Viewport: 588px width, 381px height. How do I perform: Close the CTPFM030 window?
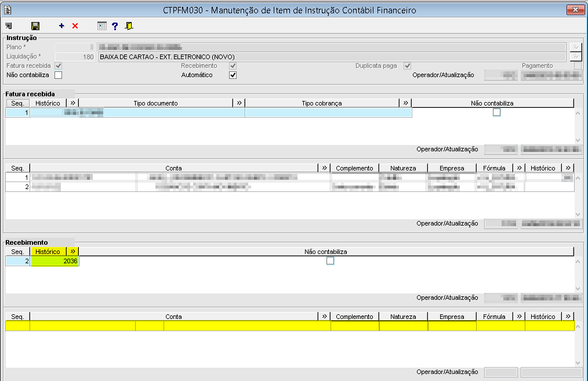pos(575,10)
